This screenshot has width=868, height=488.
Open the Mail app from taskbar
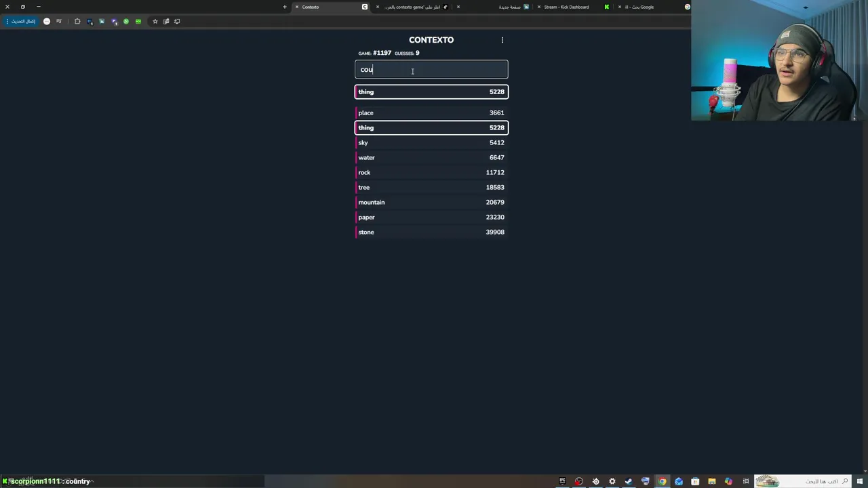[x=678, y=481]
